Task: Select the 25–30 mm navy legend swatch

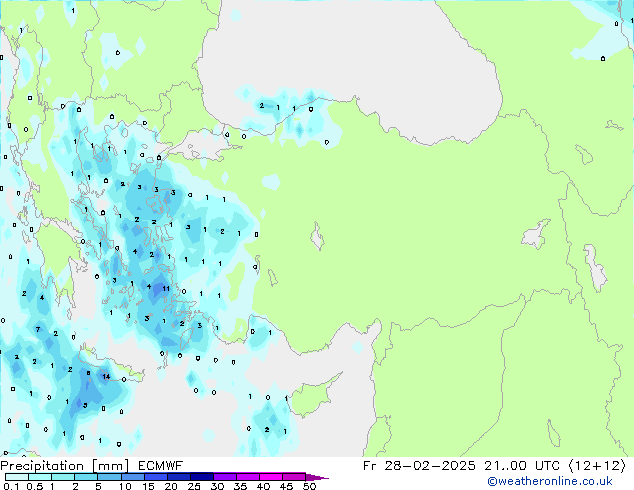Action: click(x=201, y=477)
